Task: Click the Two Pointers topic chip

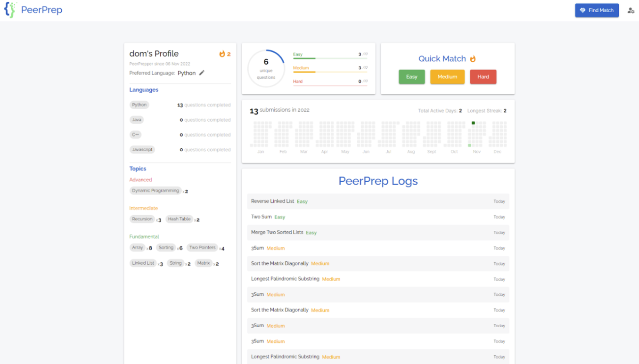Action: (x=202, y=248)
